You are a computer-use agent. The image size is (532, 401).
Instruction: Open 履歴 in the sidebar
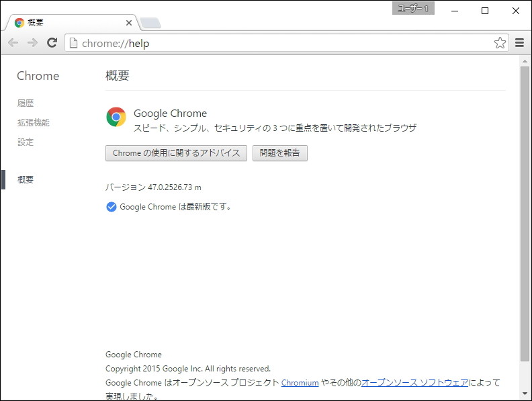point(26,103)
